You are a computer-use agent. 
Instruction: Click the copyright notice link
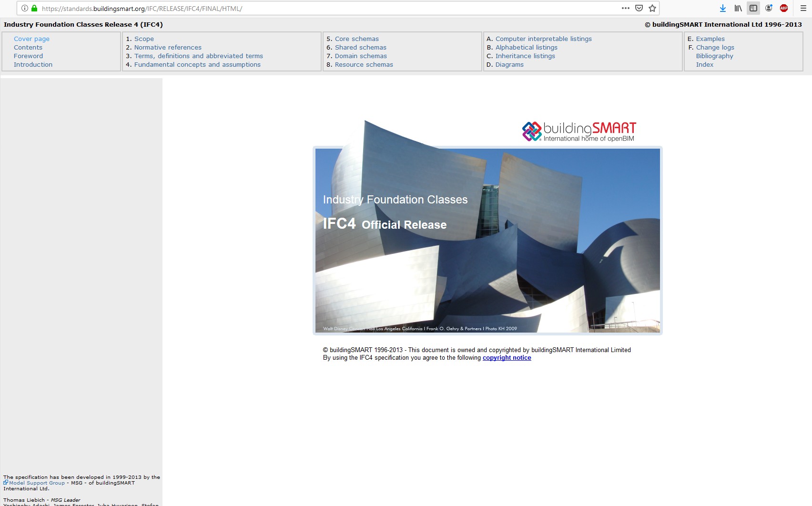(x=507, y=358)
